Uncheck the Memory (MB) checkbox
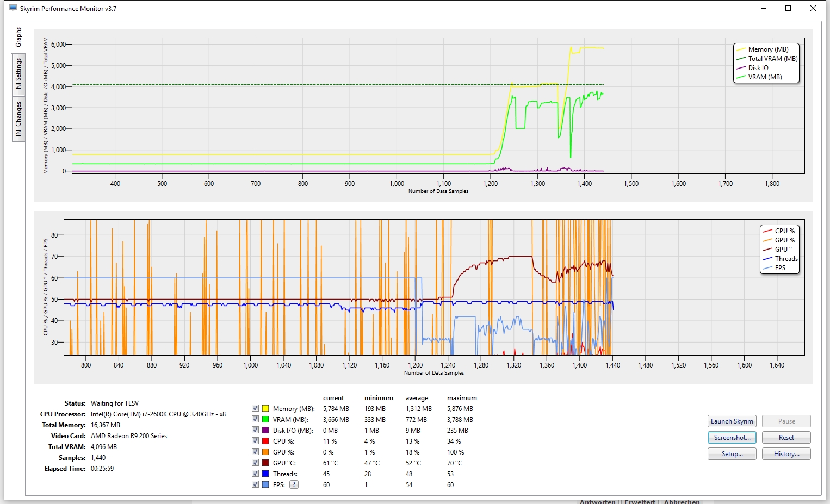This screenshot has width=830, height=504. tap(255, 408)
